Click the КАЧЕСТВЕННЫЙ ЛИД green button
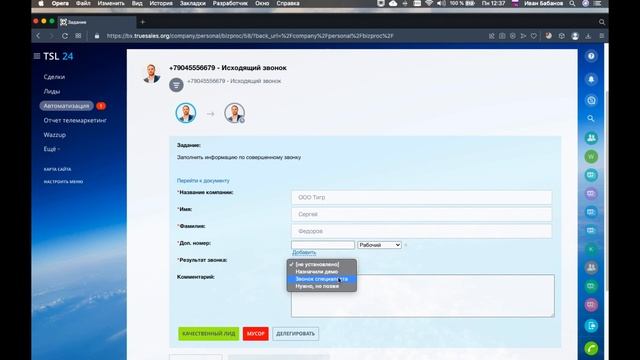The height and width of the screenshot is (360, 640). point(209,334)
